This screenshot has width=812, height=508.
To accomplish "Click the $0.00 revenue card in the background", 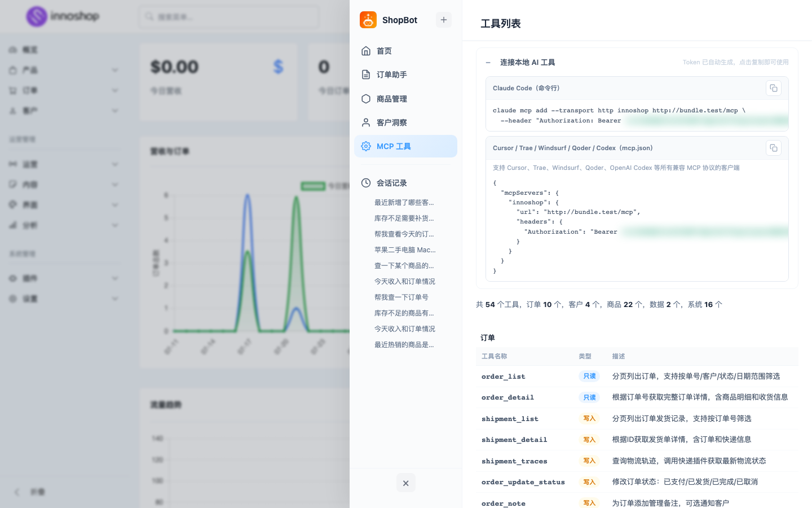I will (x=219, y=82).
